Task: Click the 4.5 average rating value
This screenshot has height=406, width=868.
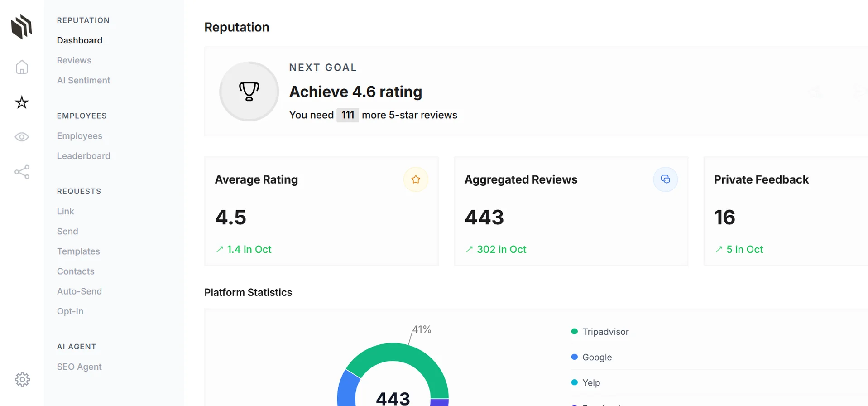Action: point(230,217)
